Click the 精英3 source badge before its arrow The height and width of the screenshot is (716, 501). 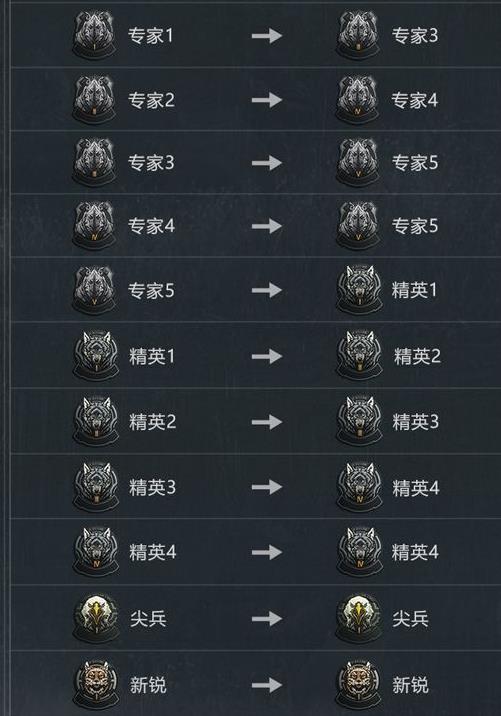96,487
